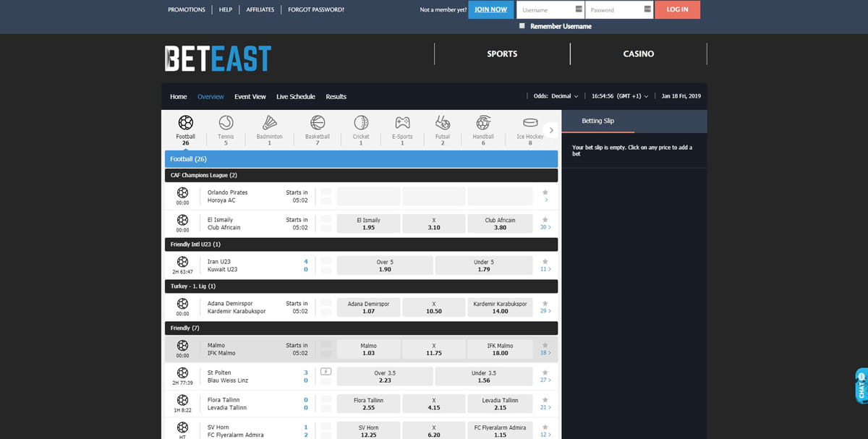Open the GMT +1 timezone dropdown
This screenshot has height=439, width=868.
(x=620, y=96)
